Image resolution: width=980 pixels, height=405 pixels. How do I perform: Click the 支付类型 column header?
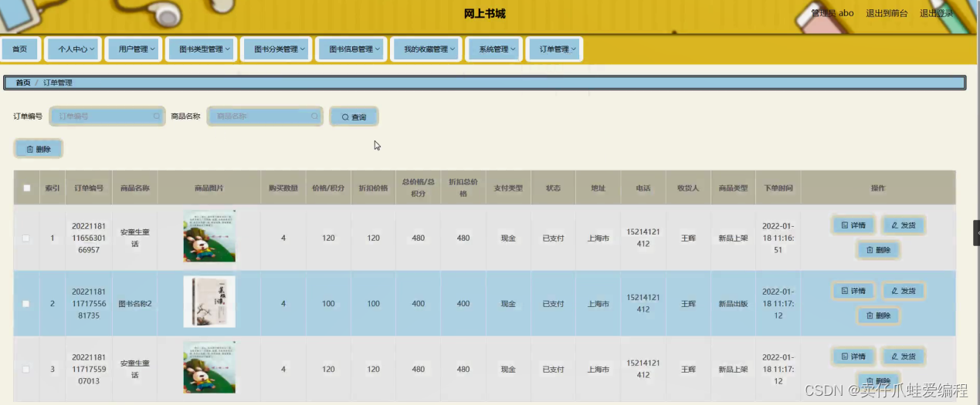(508, 187)
